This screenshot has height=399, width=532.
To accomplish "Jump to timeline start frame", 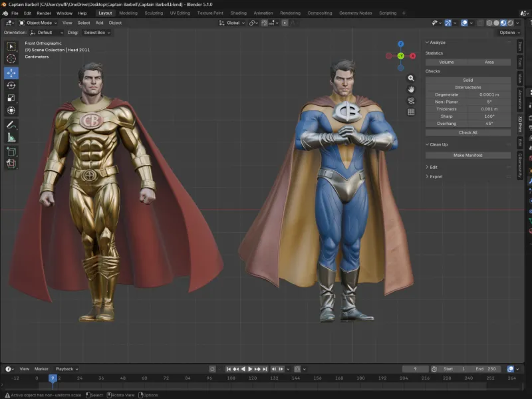I will (229, 369).
